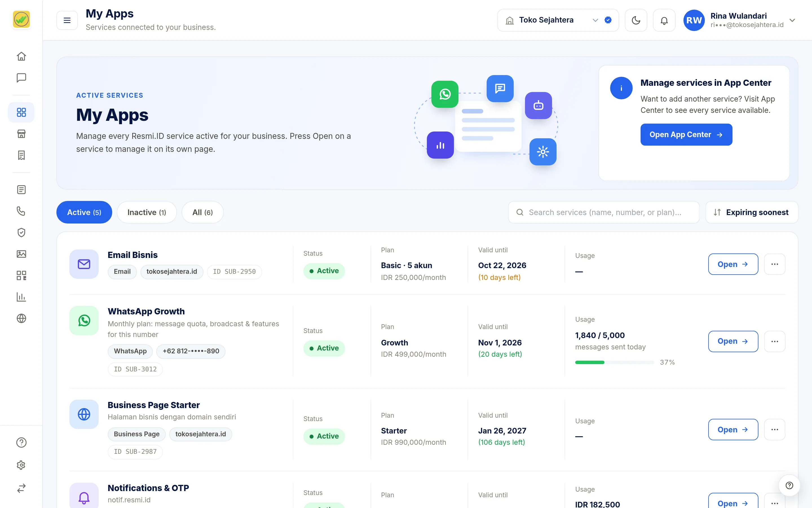The height and width of the screenshot is (508, 812).
Task: Click the floating help button bottom right
Action: [x=789, y=485]
